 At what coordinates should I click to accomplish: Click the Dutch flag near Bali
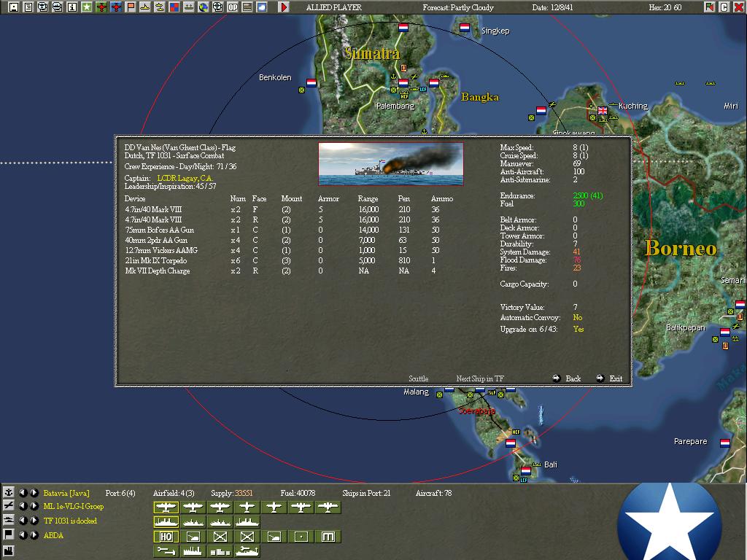click(526, 470)
